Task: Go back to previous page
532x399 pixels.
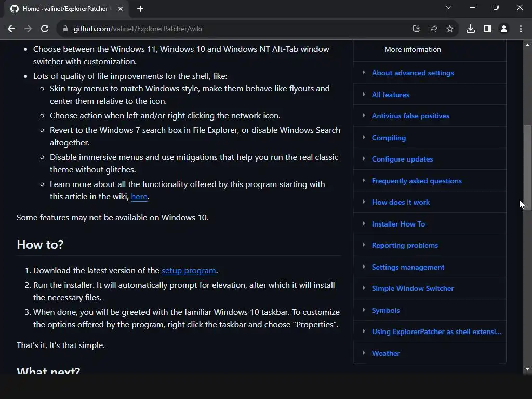Action: point(11,29)
